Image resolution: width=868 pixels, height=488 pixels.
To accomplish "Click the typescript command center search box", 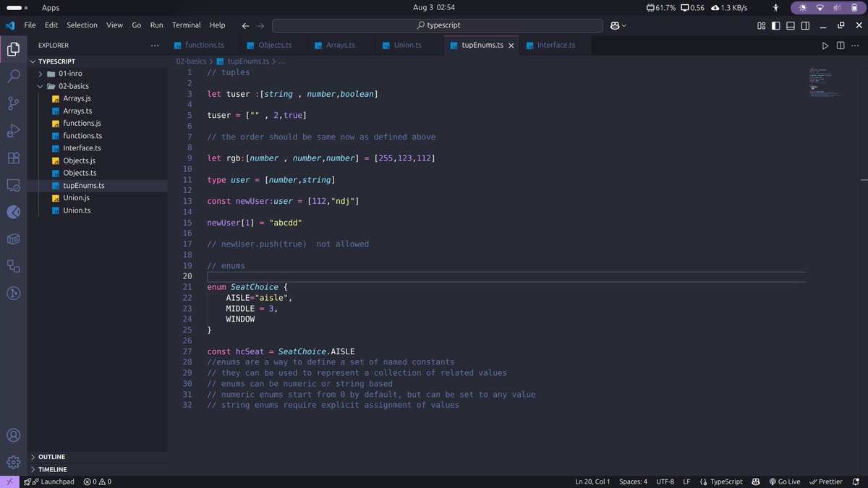I will pos(438,25).
